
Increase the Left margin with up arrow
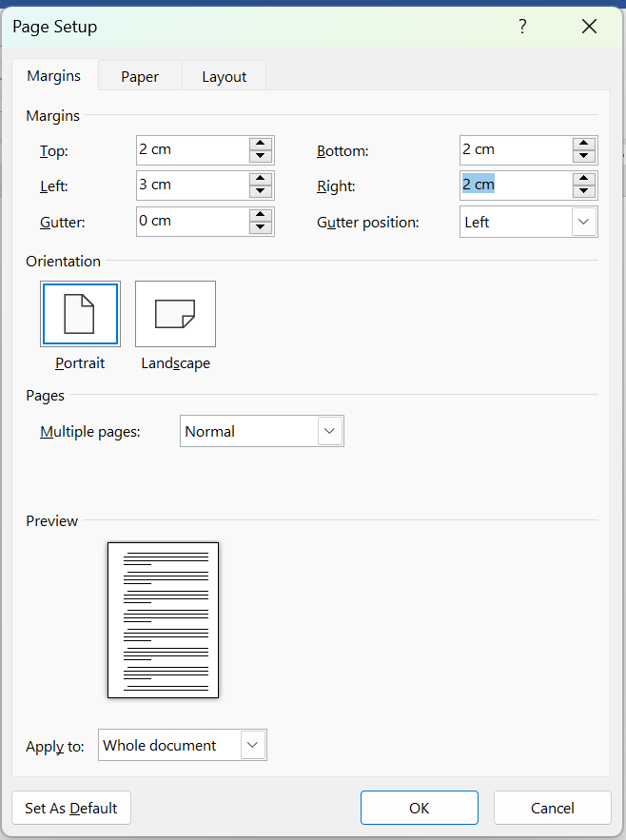click(x=261, y=179)
